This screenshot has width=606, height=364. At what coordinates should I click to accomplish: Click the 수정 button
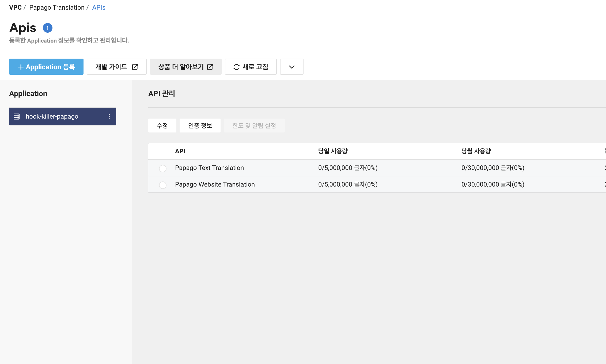(162, 126)
